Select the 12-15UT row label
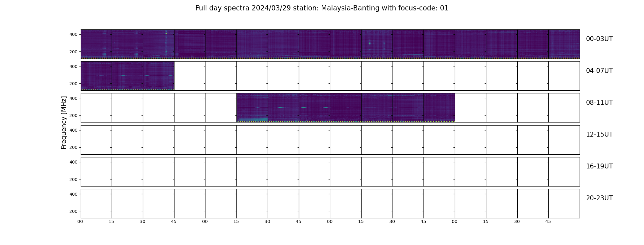The image size is (644, 245). point(599,134)
